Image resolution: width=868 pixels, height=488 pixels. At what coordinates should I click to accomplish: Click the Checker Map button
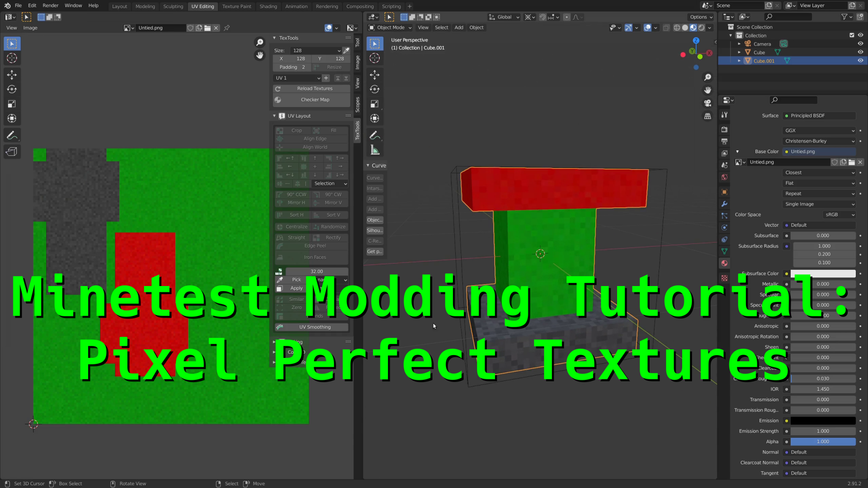pyautogui.click(x=315, y=100)
